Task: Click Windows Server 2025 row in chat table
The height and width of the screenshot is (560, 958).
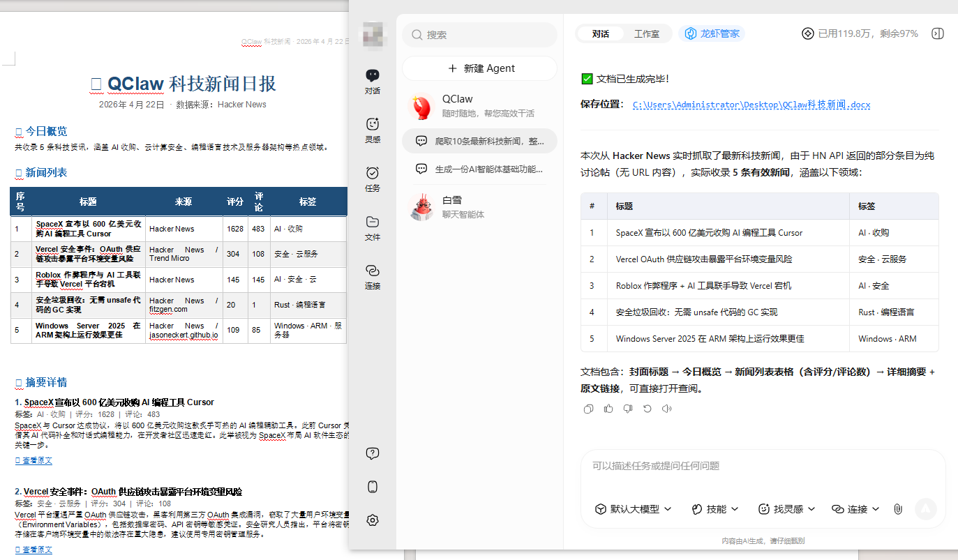Action: pos(760,339)
